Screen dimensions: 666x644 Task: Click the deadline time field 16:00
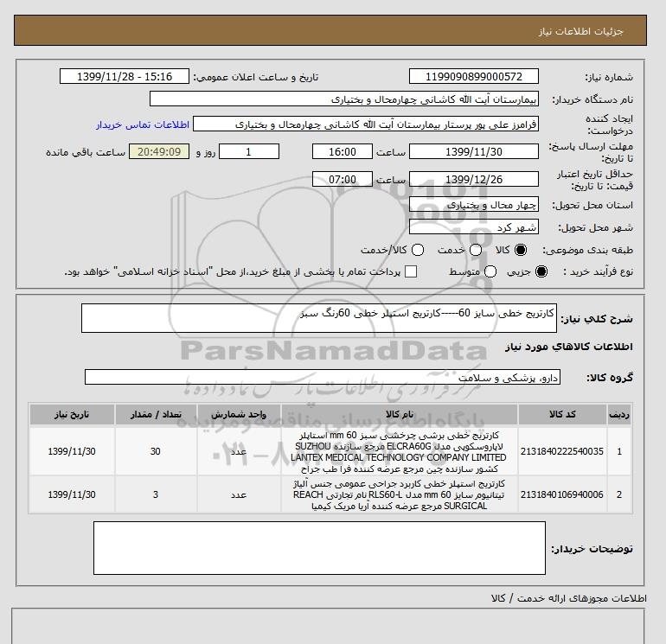click(343, 151)
